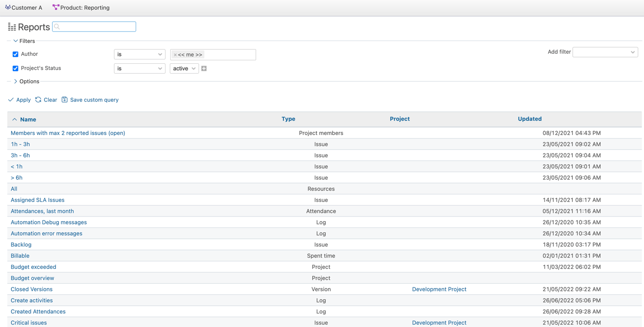Click the plus icon next to the active dropdown
This screenshot has width=644, height=327.
(x=204, y=68)
